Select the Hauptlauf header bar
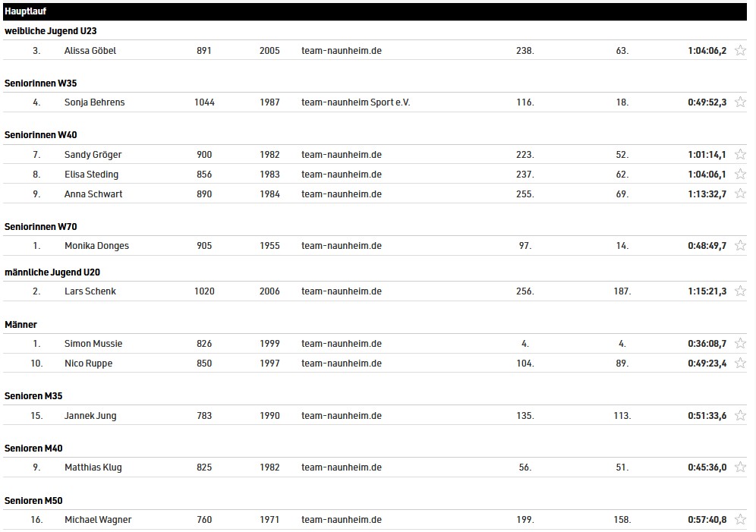Viewport: 756px width, 532px height. point(375,11)
